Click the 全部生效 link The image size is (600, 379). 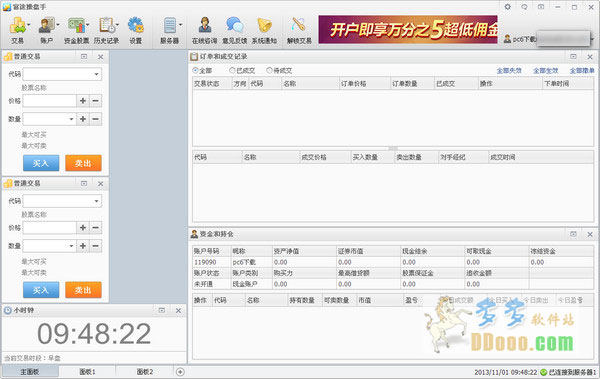tap(546, 71)
